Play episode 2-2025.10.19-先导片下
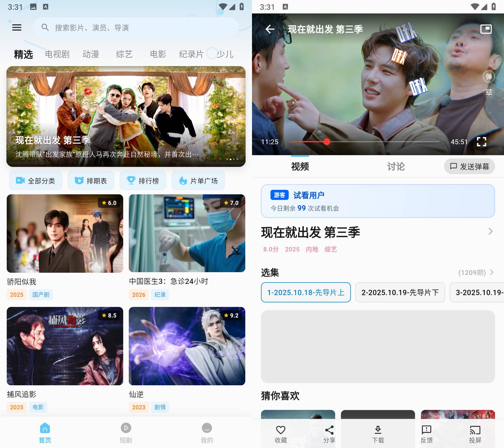This screenshot has width=504, height=448. click(400, 292)
